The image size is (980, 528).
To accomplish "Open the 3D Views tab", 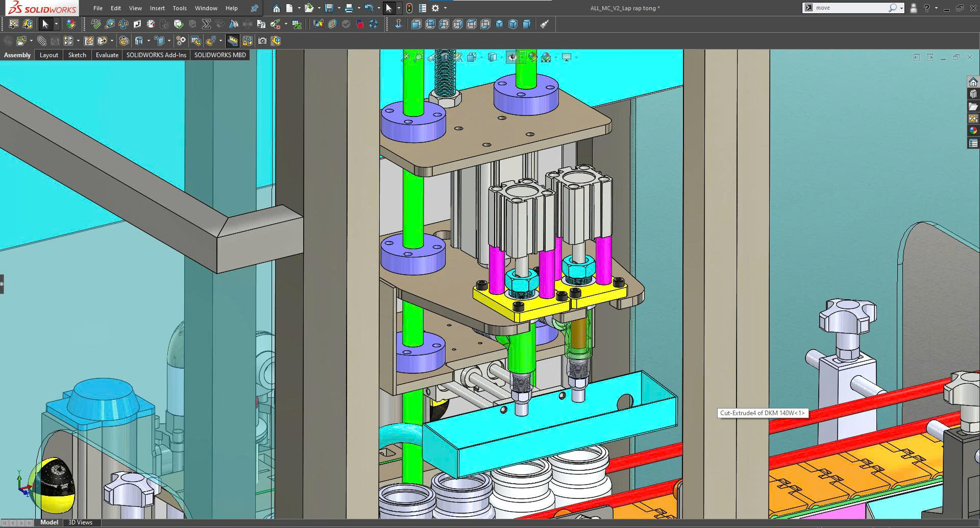I will click(x=80, y=522).
